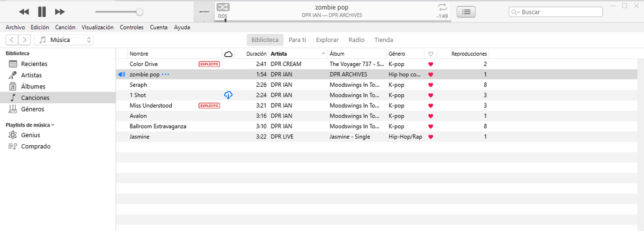The image size is (644, 231).
Task: Switch to the Tienda tab
Action: point(384,40)
